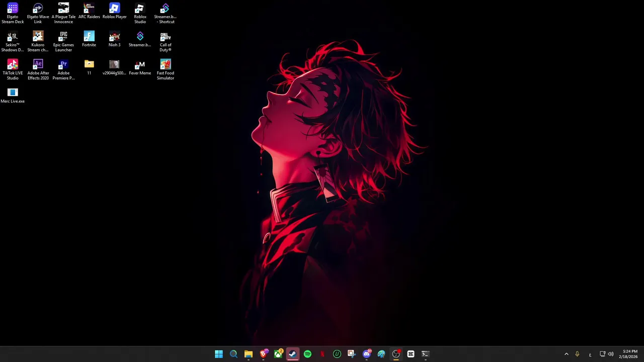Select the Fortnite desktop shortcut
Viewport: 644px width, 362px height.
tap(89, 39)
